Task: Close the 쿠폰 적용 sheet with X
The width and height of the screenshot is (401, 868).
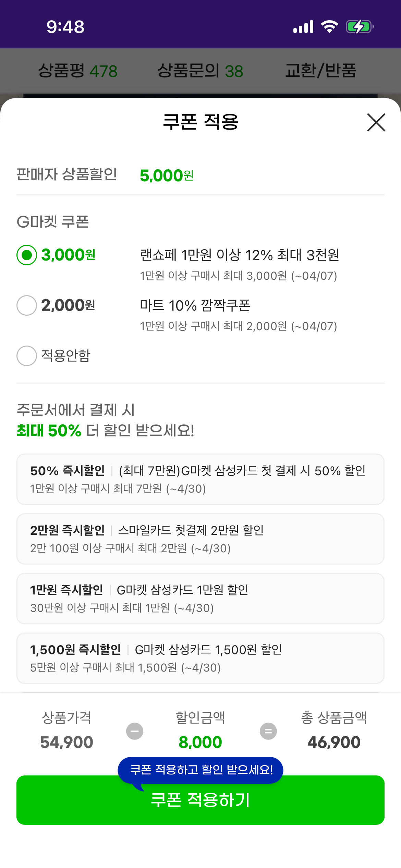Action: 376,122
